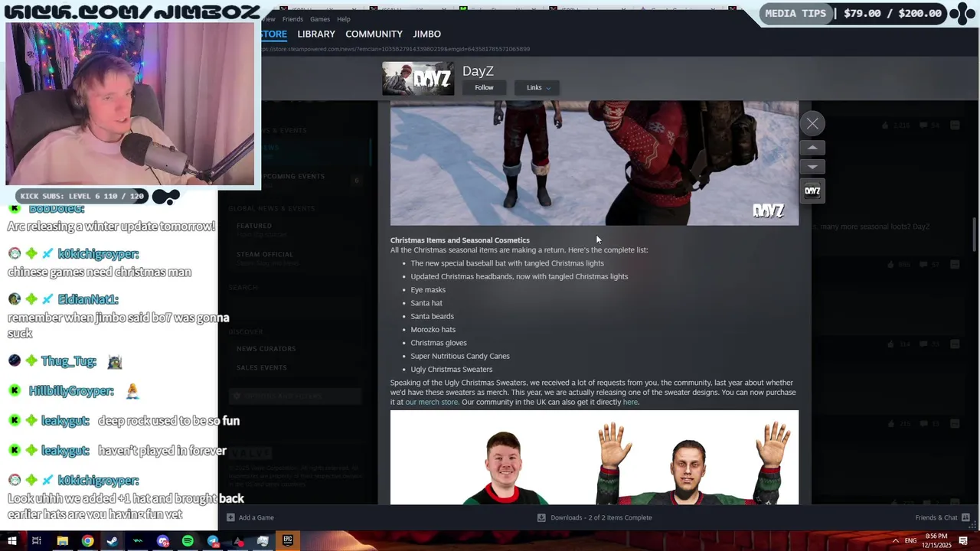
Task: Open the Windows notification center
Action: pyautogui.click(x=963, y=541)
